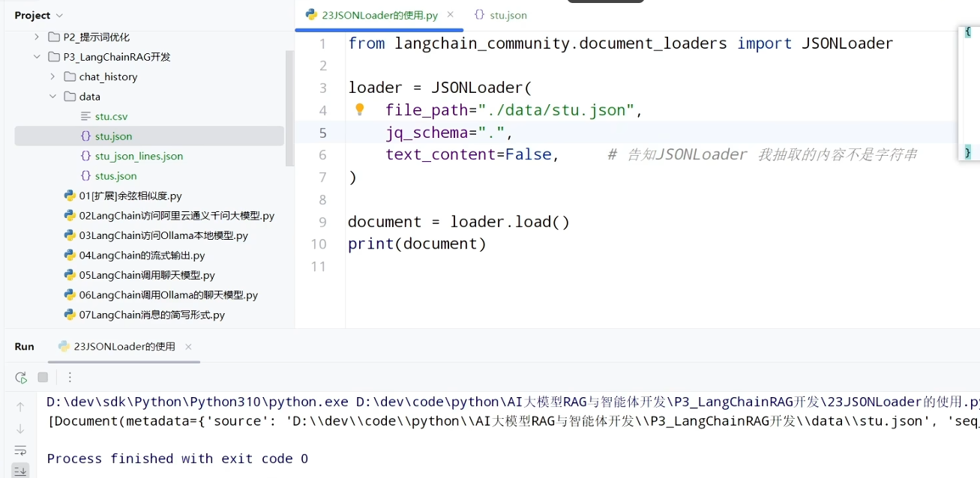
Task: Click the project tree vertical scrollbar
Action: coord(289,108)
